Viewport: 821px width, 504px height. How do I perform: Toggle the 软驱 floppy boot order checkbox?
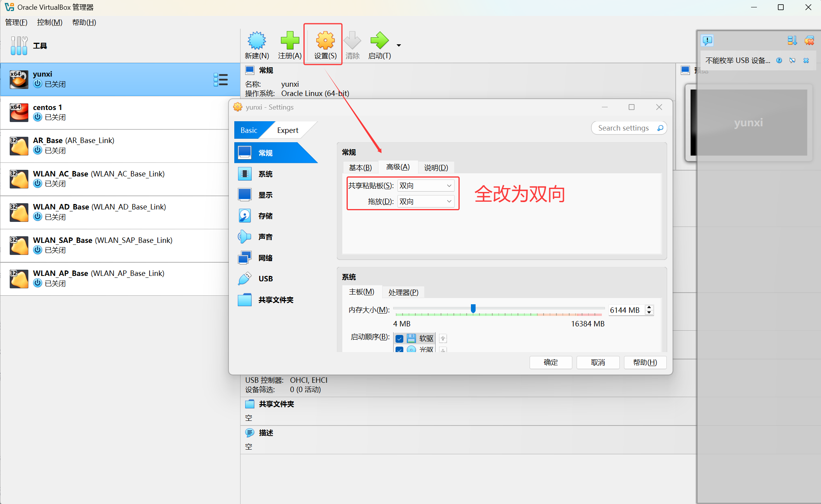[x=399, y=338]
